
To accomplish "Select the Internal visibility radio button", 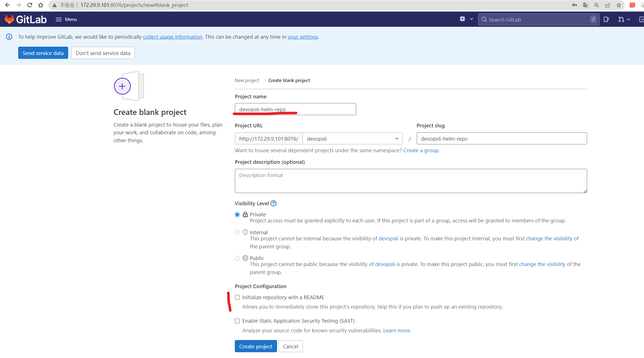I will coord(237,232).
